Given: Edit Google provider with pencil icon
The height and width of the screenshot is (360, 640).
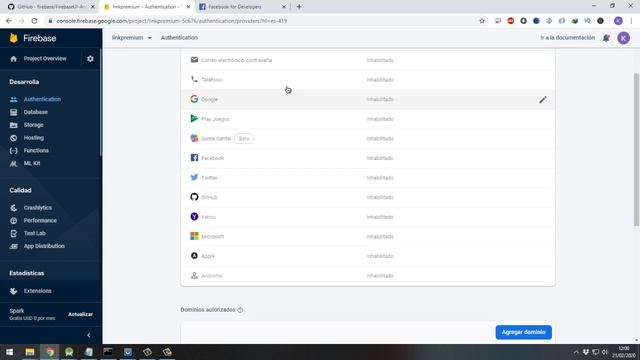Looking at the screenshot, I should pyautogui.click(x=542, y=100).
